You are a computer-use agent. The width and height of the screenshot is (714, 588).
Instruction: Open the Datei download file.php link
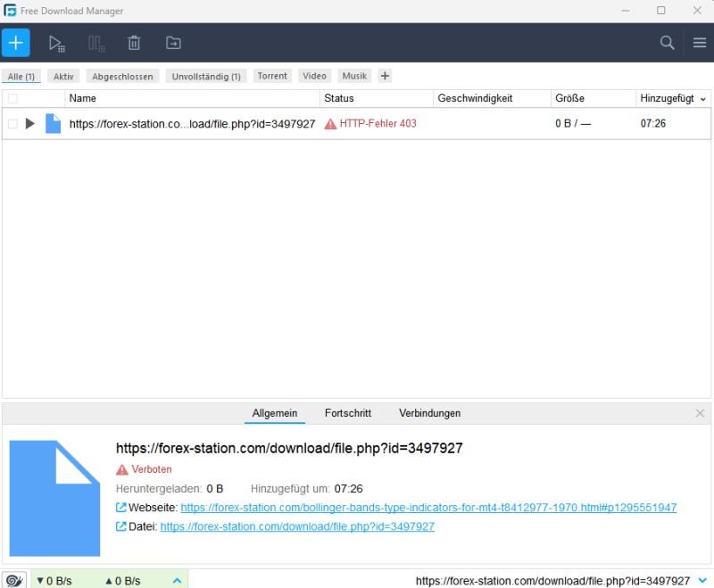297,526
